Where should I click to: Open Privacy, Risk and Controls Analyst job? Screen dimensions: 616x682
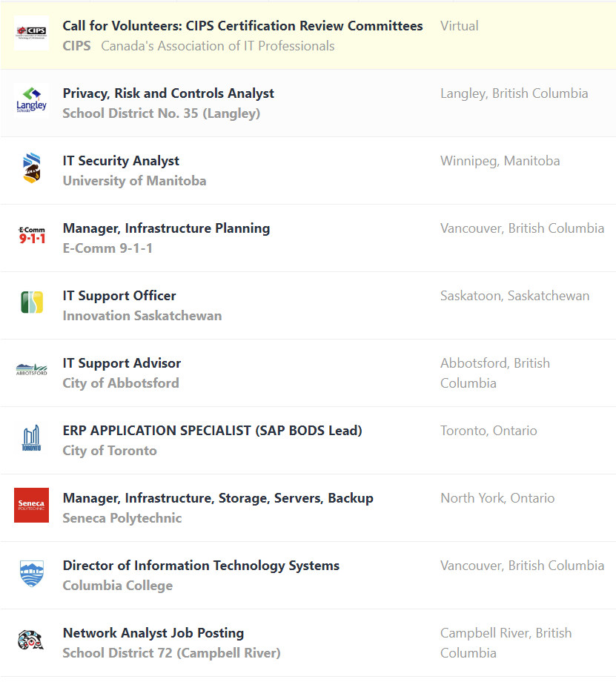pyautogui.click(x=168, y=93)
